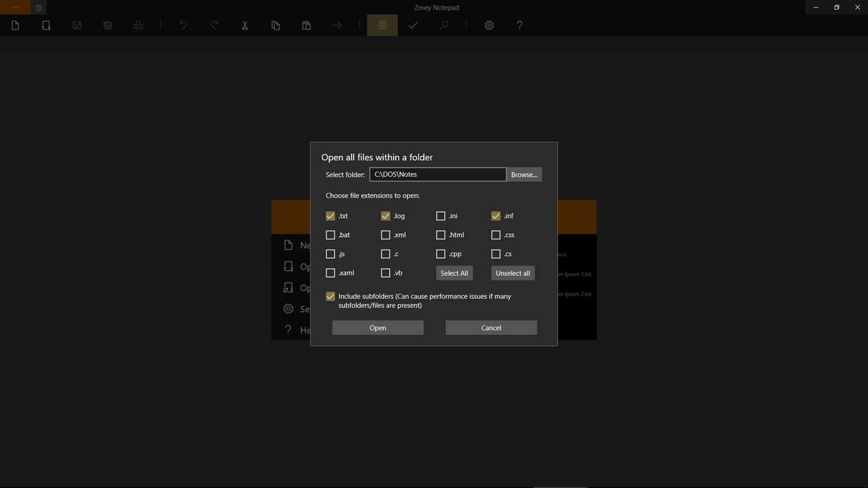Click the clock history icon in title bar
This screenshot has height=488, width=868.
[39, 8]
